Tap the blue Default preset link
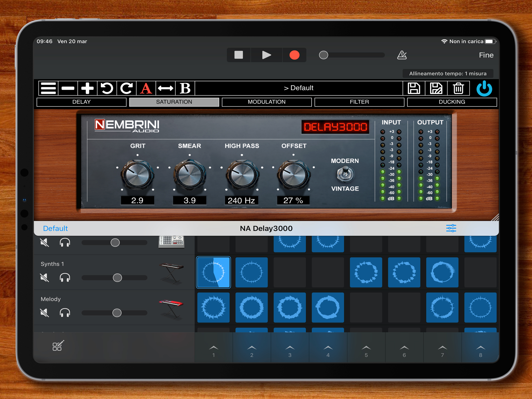The height and width of the screenshot is (399, 532). click(x=55, y=228)
